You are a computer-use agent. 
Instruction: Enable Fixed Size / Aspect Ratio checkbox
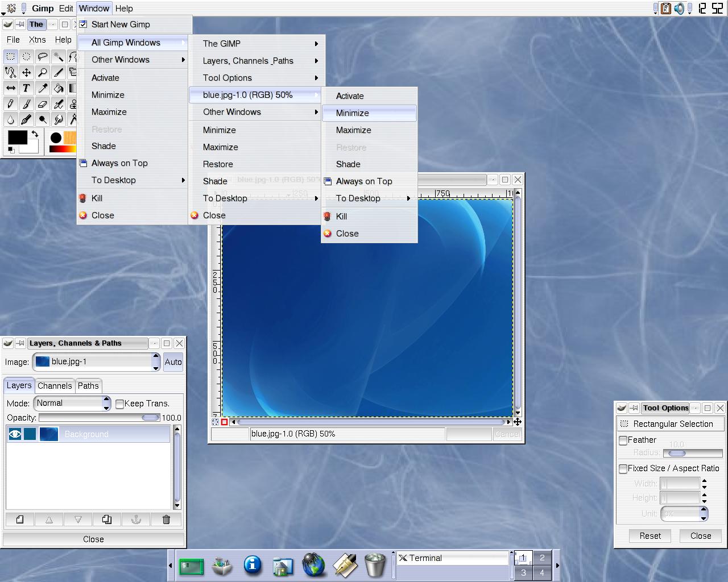[x=623, y=468]
